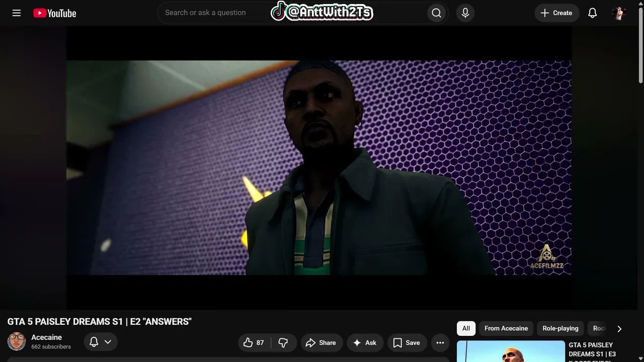Ask about this video

[x=365, y=342]
